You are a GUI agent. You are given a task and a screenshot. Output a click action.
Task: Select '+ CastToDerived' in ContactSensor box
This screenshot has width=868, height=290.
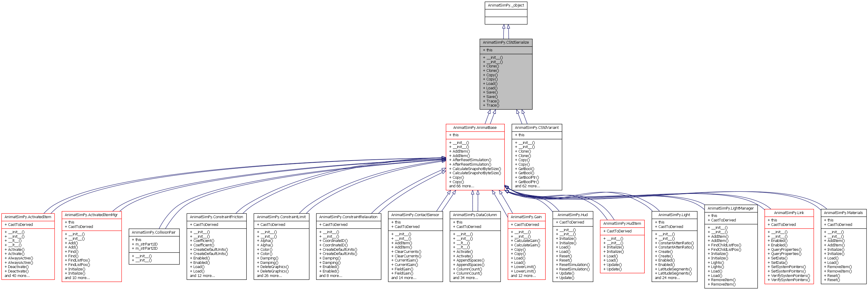(x=405, y=226)
